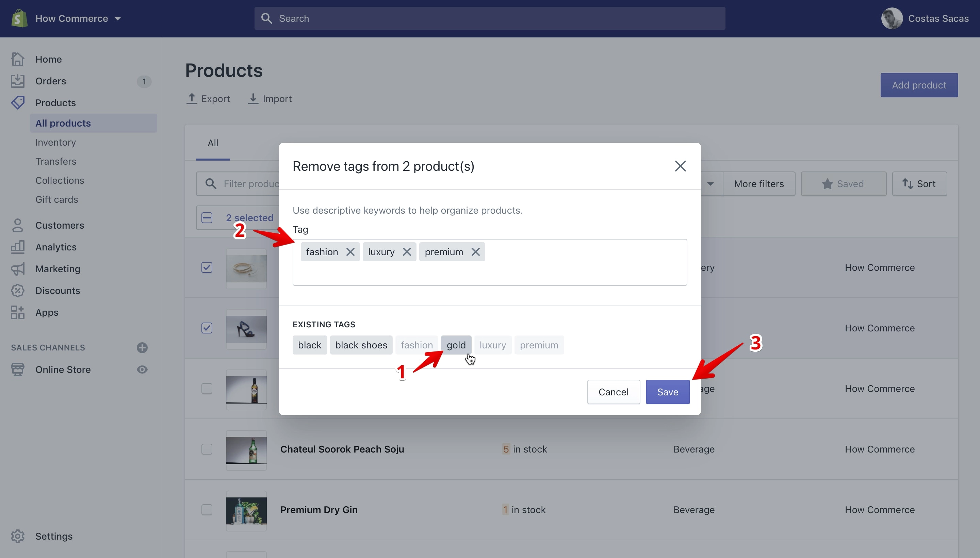Select the existing tag black
Viewport: 980px width, 558px height.
[x=310, y=345]
